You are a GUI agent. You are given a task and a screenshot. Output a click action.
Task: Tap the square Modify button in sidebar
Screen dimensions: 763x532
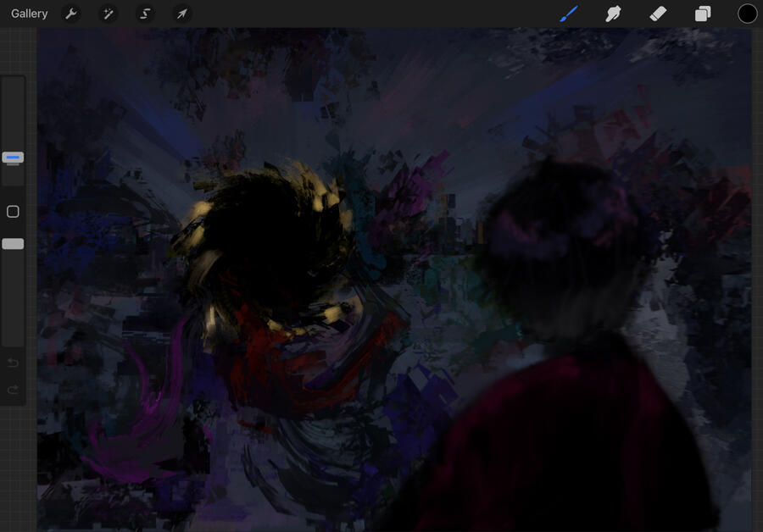13,212
